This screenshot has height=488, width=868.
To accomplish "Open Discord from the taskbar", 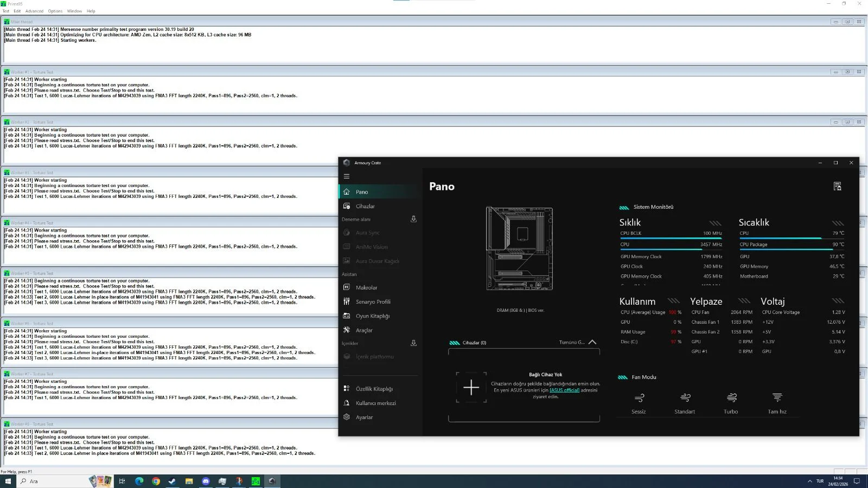I will [x=206, y=481].
